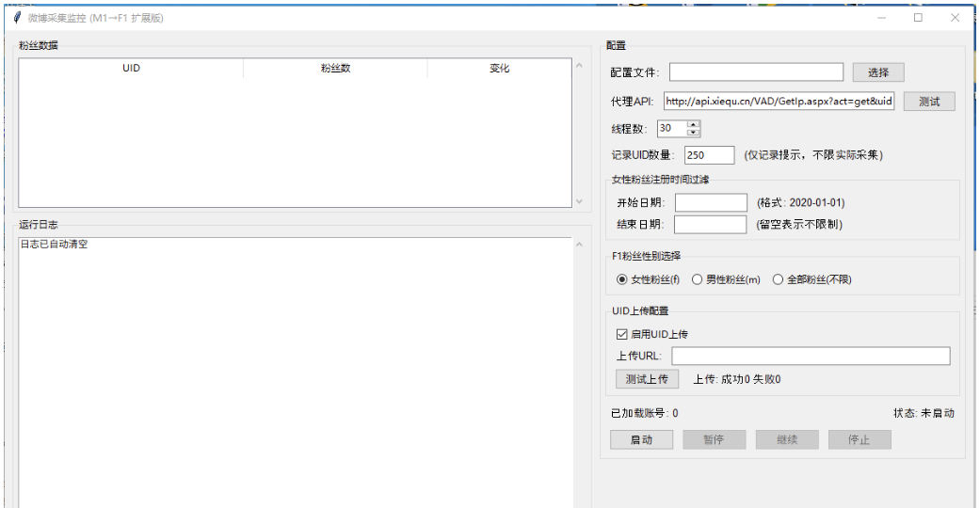
Task: Select 男性粉丝(m) radio button
Action: pyautogui.click(x=697, y=279)
